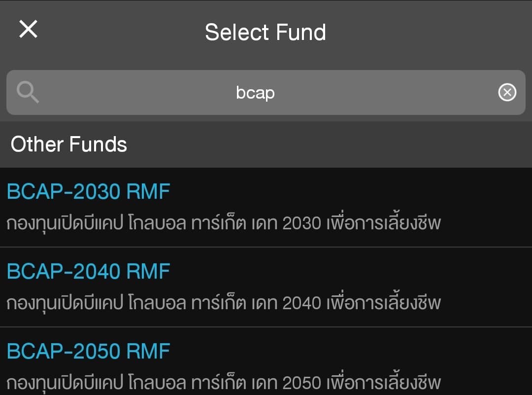Image resolution: width=532 pixels, height=395 pixels.
Task: Tap the Thai description under BCAP-2030 RMF
Action: pyautogui.click(x=224, y=223)
